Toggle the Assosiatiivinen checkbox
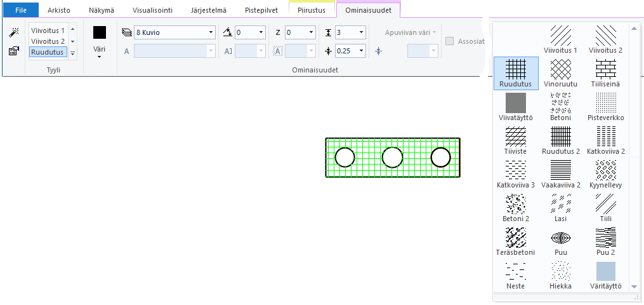 pyautogui.click(x=450, y=41)
